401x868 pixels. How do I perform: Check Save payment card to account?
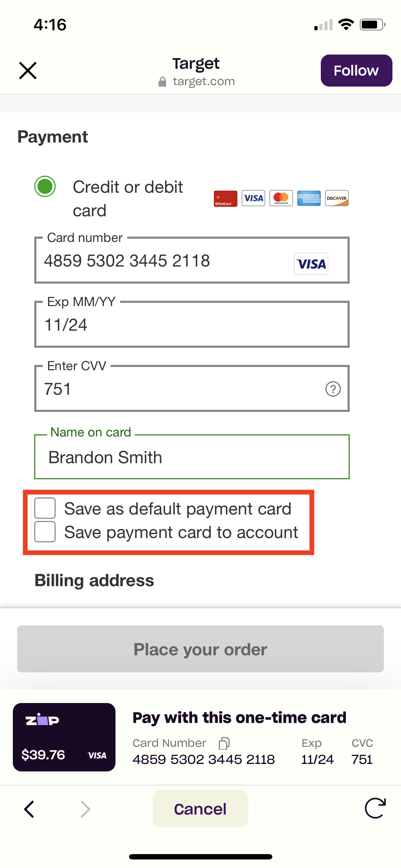point(45,532)
